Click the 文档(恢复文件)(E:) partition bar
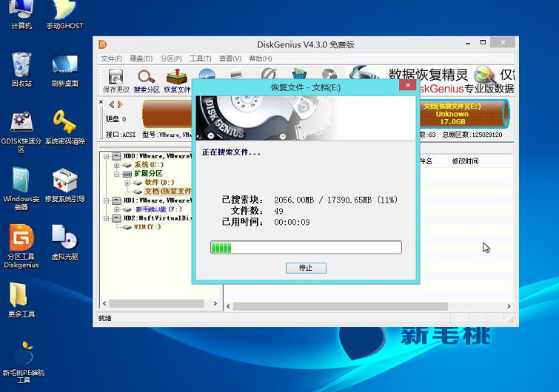 click(464, 114)
